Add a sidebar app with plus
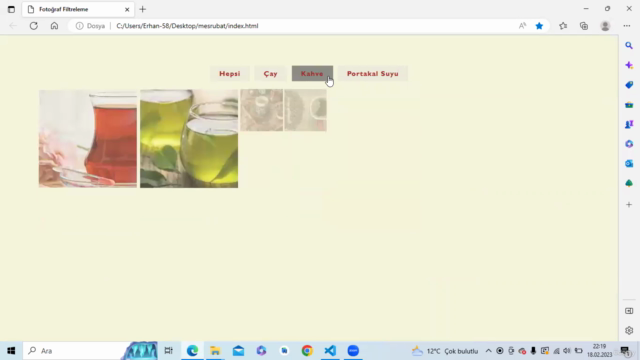This screenshot has height=360, width=640. pyautogui.click(x=629, y=204)
